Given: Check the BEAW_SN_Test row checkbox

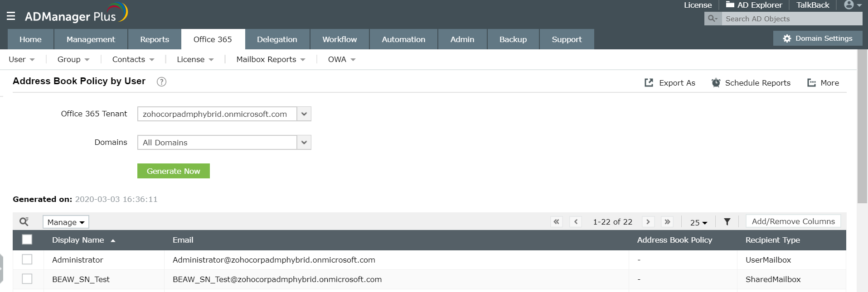Looking at the screenshot, I should click(27, 279).
